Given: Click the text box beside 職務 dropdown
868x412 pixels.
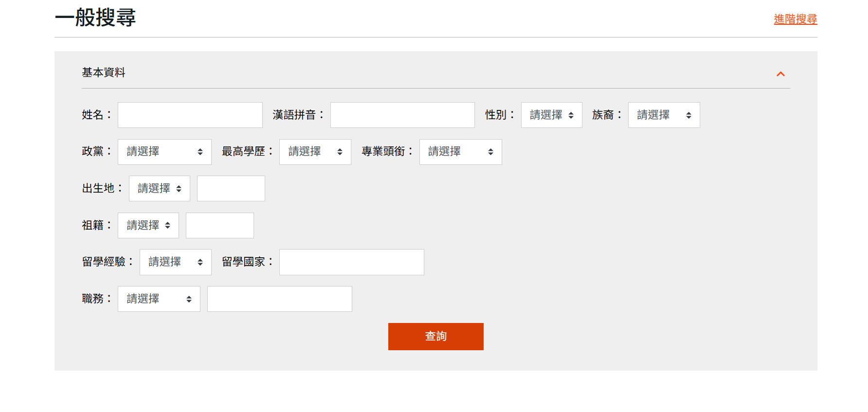Looking at the screenshot, I should pyautogui.click(x=279, y=299).
